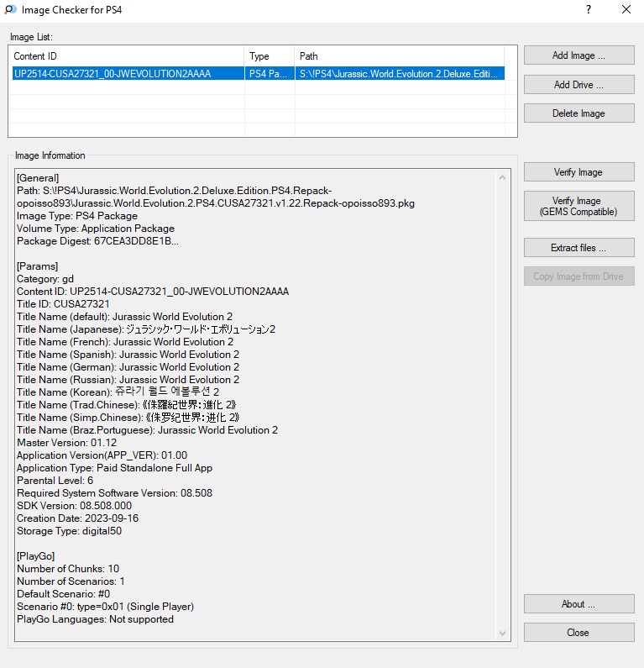Click the Title Name (Japanese) line
The width and height of the screenshot is (644, 668).
point(146,329)
